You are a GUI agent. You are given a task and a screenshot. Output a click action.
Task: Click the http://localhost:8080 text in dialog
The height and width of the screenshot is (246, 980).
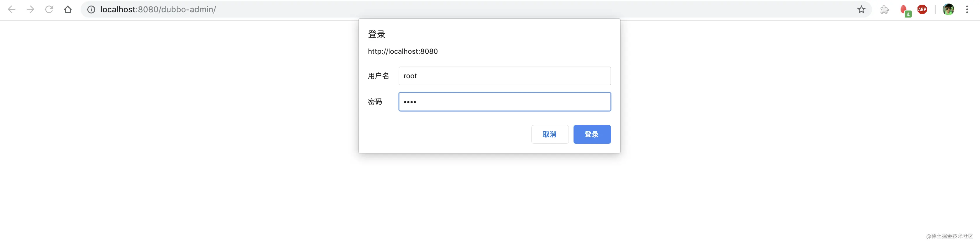pyautogui.click(x=402, y=51)
